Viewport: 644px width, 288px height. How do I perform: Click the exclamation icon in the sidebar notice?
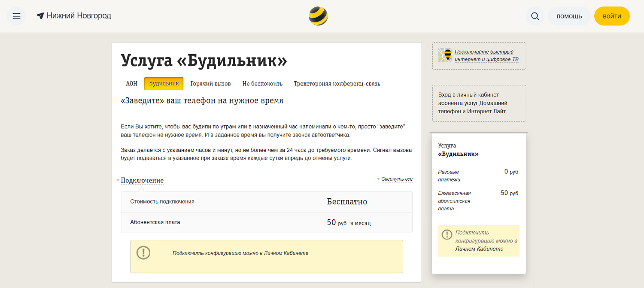tap(447, 234)
